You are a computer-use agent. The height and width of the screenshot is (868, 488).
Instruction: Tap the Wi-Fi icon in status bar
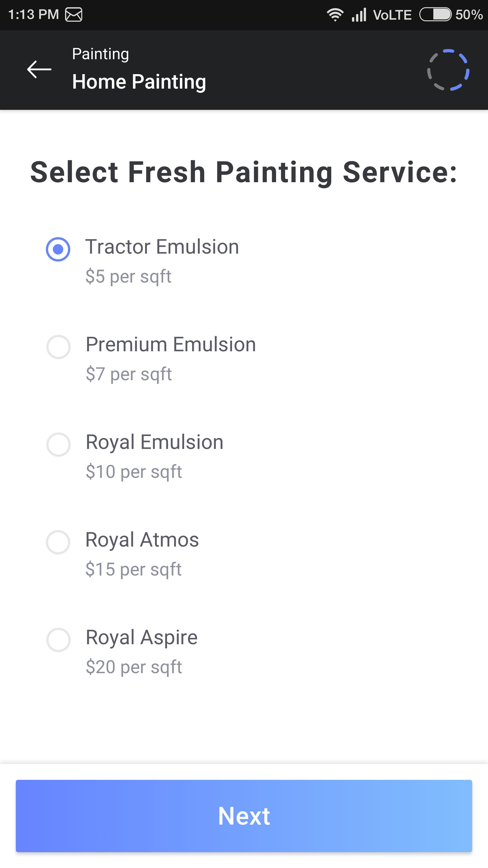[335, 15]
